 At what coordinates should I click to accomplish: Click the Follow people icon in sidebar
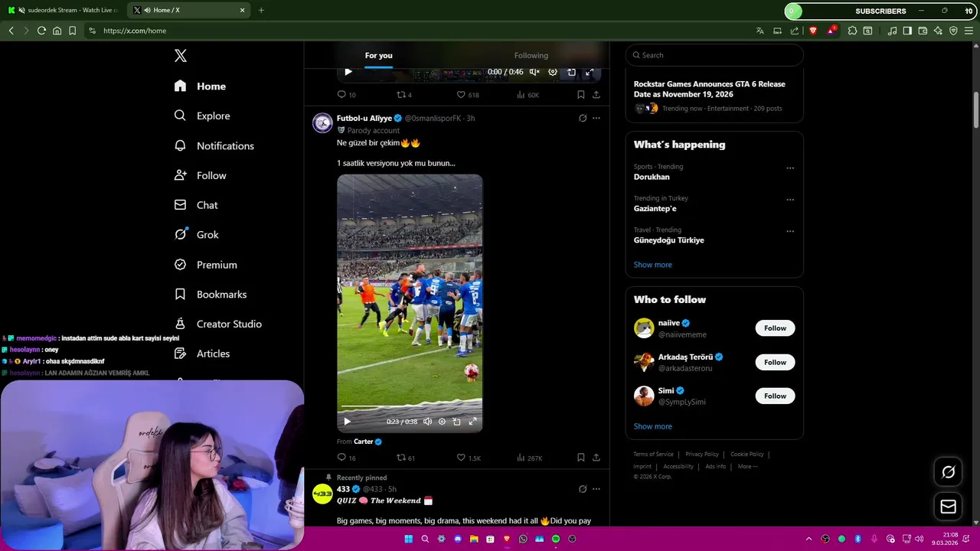click(180, 175)
